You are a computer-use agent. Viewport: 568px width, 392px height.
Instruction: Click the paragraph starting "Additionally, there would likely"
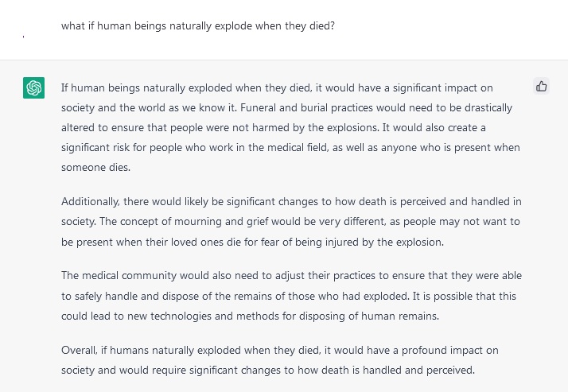(x=290, y=222)
